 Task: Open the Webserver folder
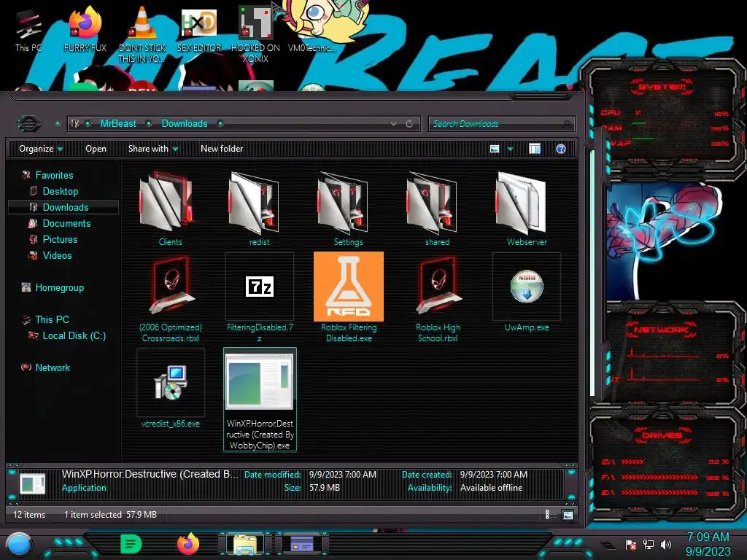click(x=527, y=209)
